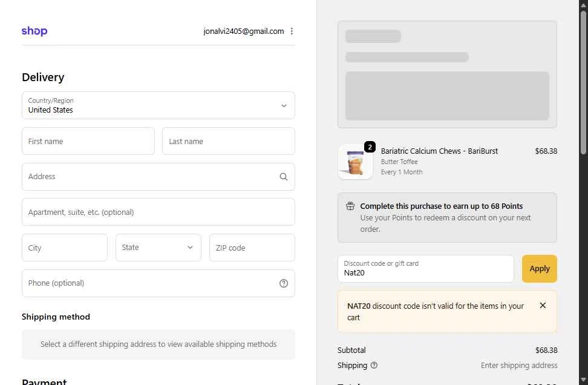Click the phone field help icon

(x=284, y=283)
